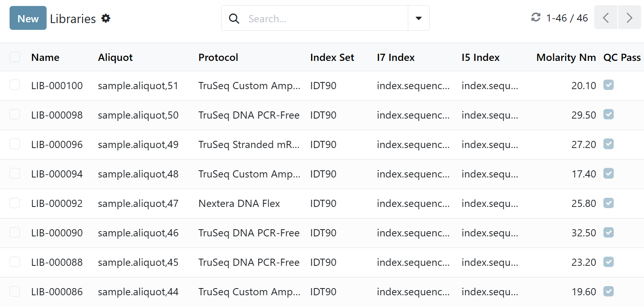Click the search magnifier icon
This screenshot has height=306, width=644.
(x=234, y=19)
